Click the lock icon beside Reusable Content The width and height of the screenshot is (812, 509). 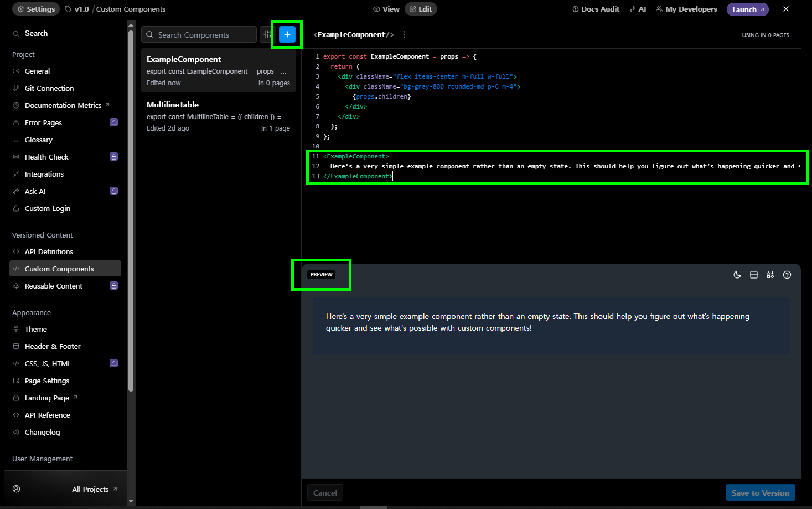(113, 286)
